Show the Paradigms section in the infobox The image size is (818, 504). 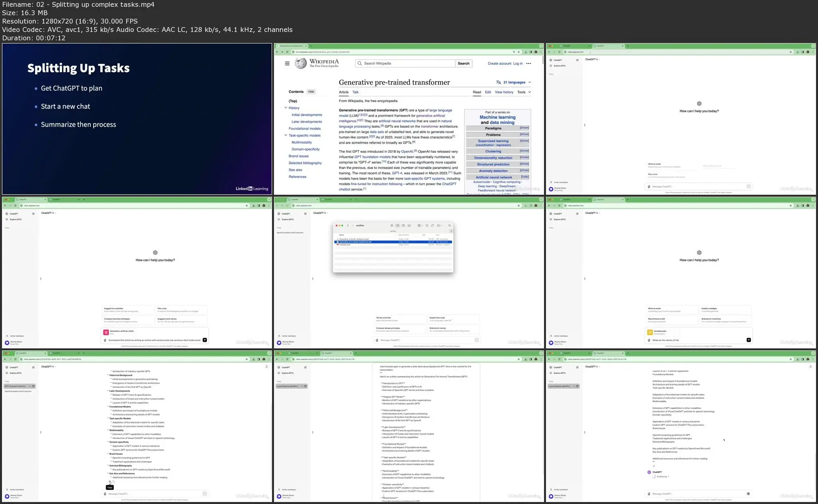point(524,128)
